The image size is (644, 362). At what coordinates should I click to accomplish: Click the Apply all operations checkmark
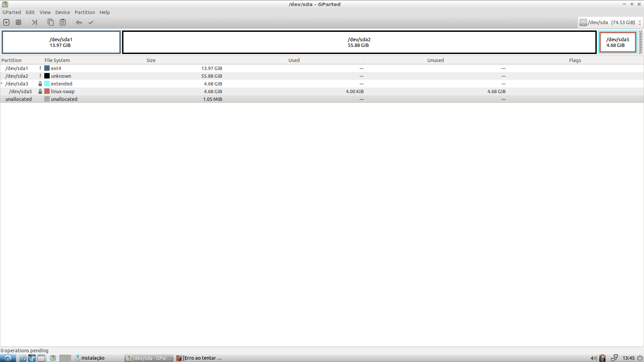pyautogui.click(x=91, y=22)
